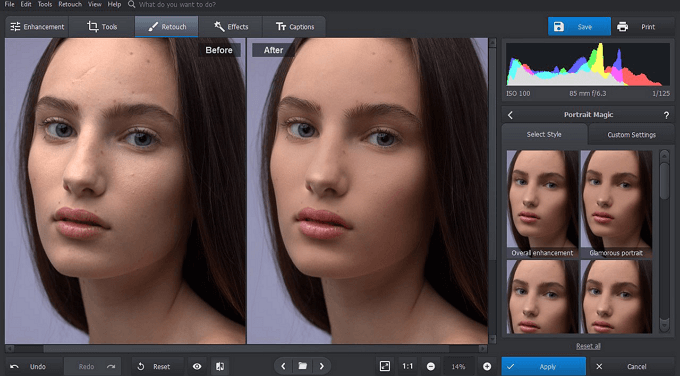680x376 pixels.
Task: Click the zoom in plus icon
Action: 487,366
